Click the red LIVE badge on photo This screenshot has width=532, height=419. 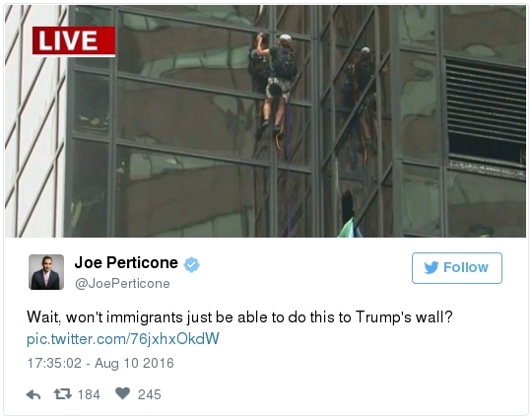click(74, 41)
